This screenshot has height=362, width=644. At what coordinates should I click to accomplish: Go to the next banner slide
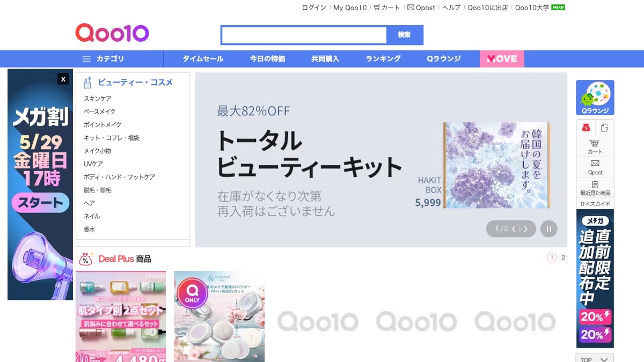pos(526,229)
